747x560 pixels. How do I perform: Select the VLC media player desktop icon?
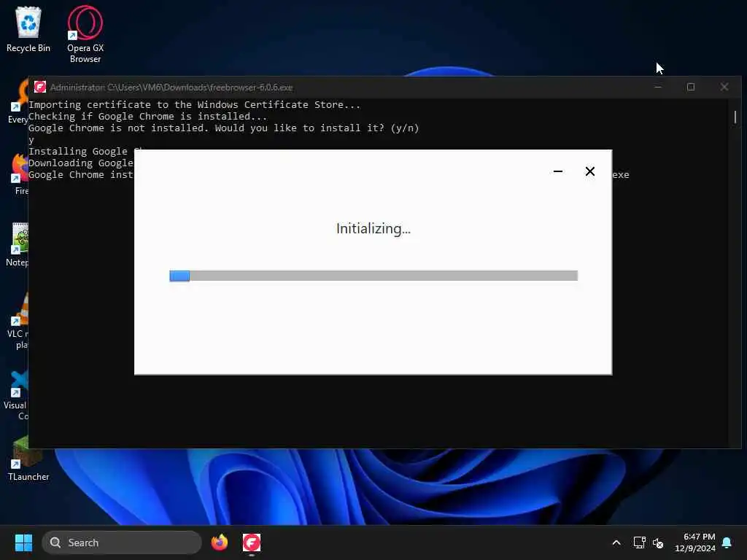click(x=18, y=322)
